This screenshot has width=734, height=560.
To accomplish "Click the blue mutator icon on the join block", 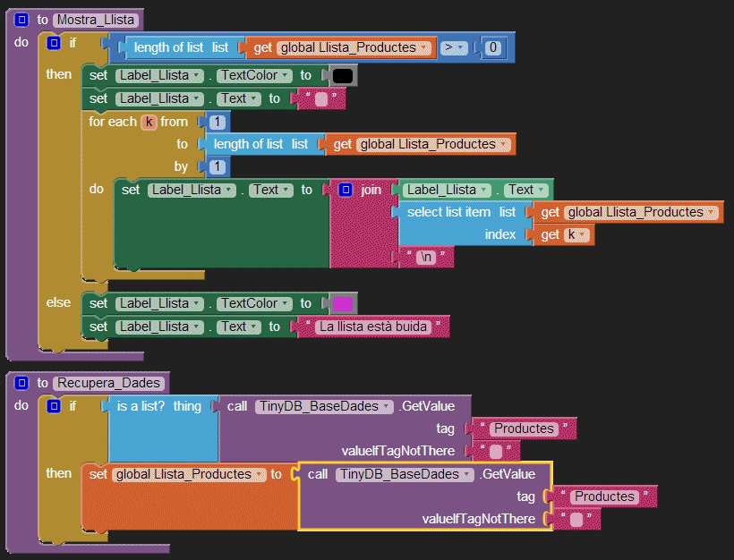I will click(x=346, y=190).
